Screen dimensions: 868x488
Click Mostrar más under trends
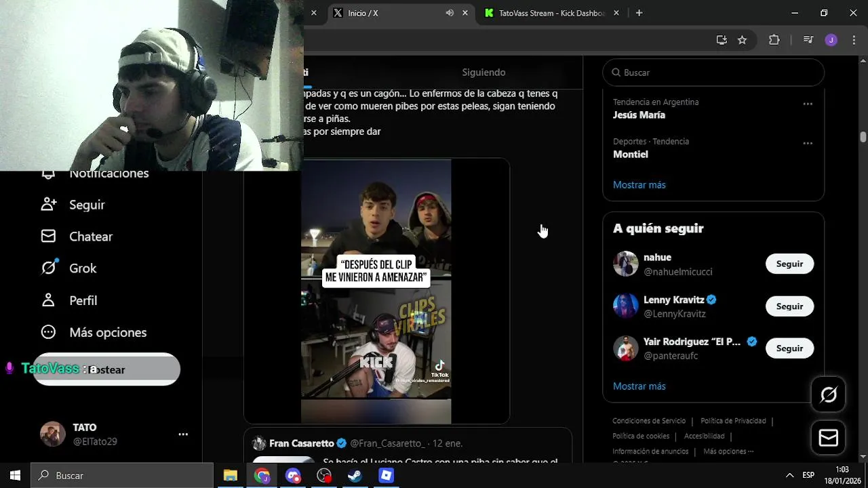click(x=639, y=185)
